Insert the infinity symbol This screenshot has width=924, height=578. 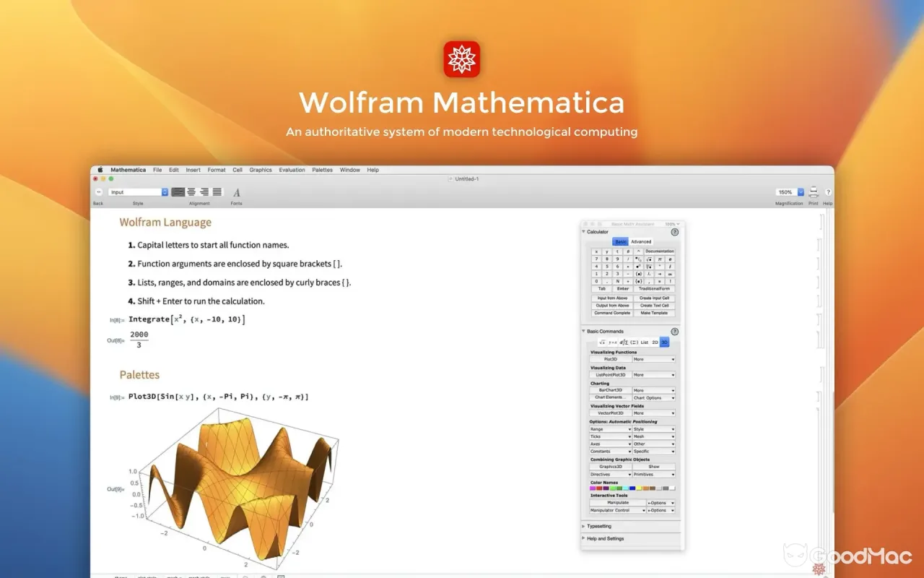click(x=671, y=274)
